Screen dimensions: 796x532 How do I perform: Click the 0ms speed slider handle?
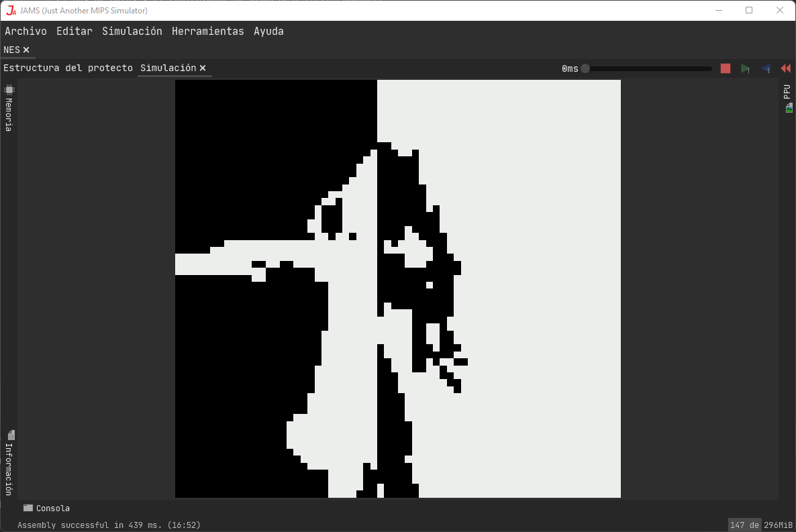point(585,68)
